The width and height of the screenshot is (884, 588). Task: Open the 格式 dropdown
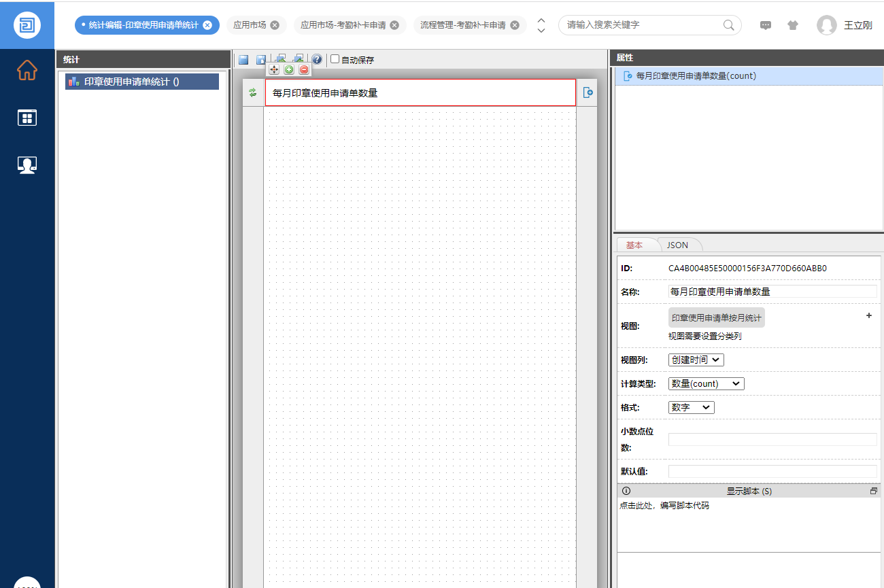[x=692, y=407]
